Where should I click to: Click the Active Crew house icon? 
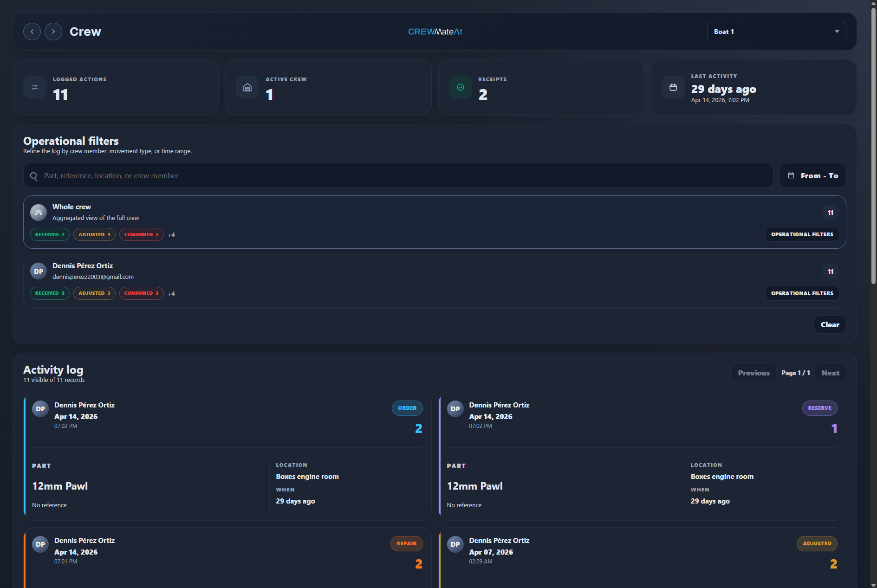tap(247, 87)
